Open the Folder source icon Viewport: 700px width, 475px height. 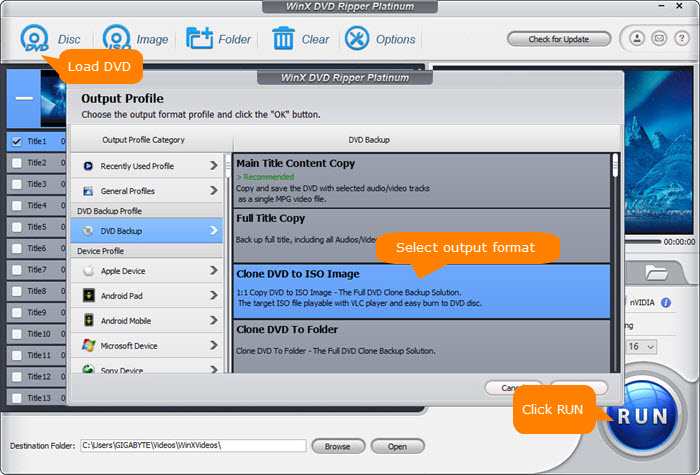(200, 40)
